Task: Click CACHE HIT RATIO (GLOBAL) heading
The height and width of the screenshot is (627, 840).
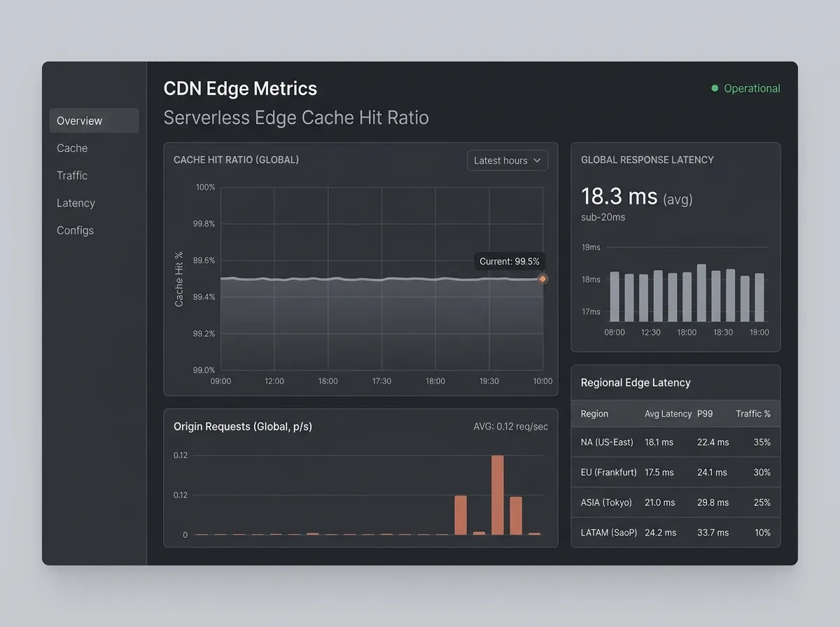Action: point(236,160)
